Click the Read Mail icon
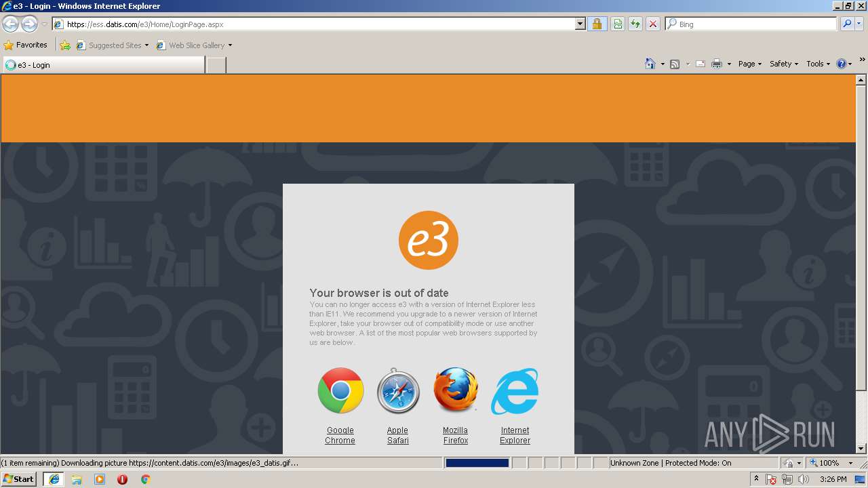This screenshot has width=868, height=488. (x=701, y=64)
